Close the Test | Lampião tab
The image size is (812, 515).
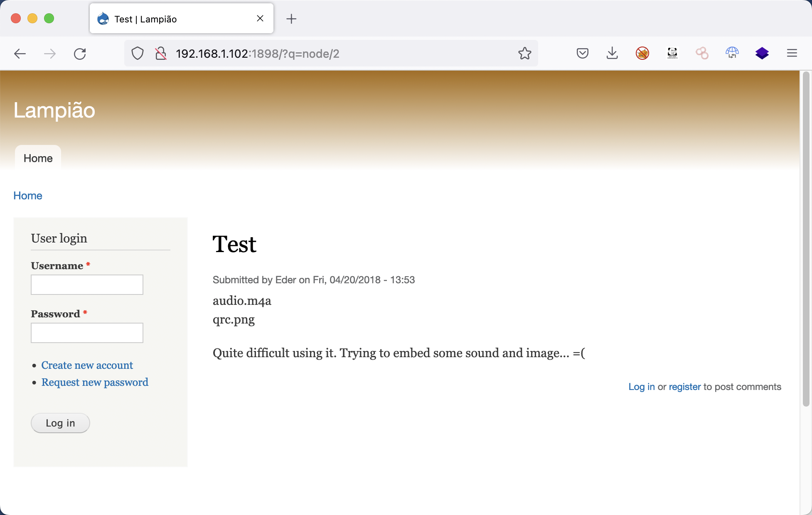tap(260, 19)
